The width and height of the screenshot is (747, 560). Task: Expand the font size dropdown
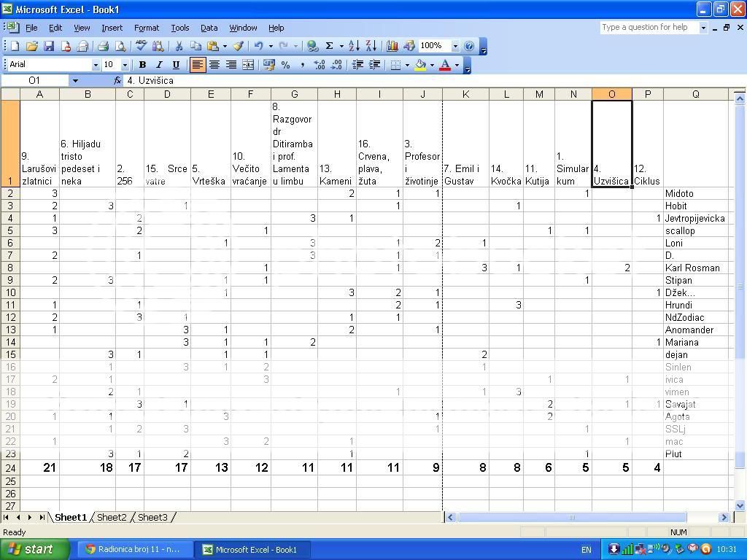[125, 65]
